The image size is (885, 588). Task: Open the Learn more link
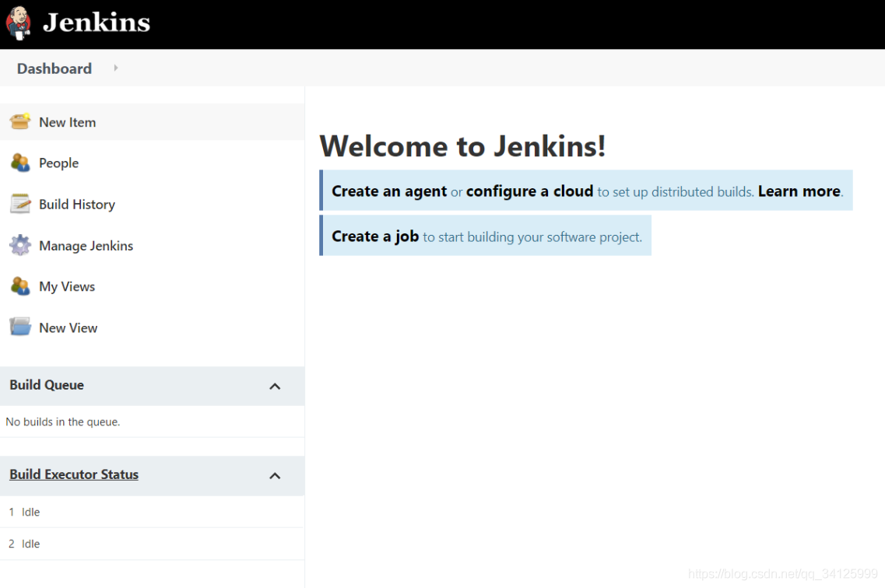click(x=799, y=191)
